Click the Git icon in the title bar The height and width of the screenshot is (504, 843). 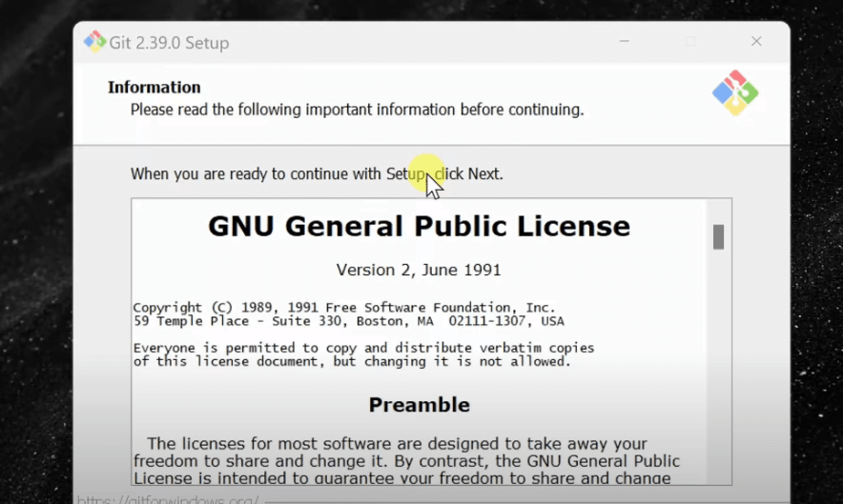(x=94, y=42)
